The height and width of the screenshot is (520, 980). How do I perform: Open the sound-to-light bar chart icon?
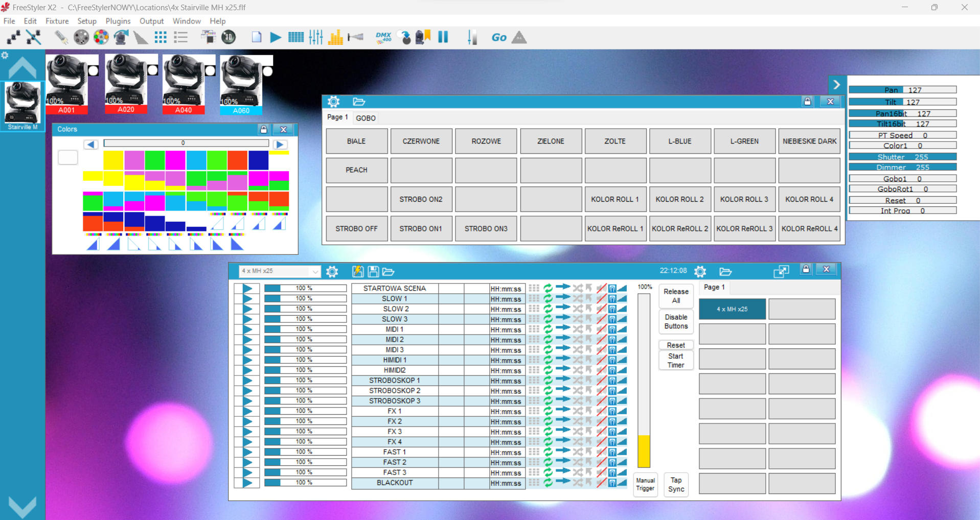pyautogui.click(x=335, y=37)
